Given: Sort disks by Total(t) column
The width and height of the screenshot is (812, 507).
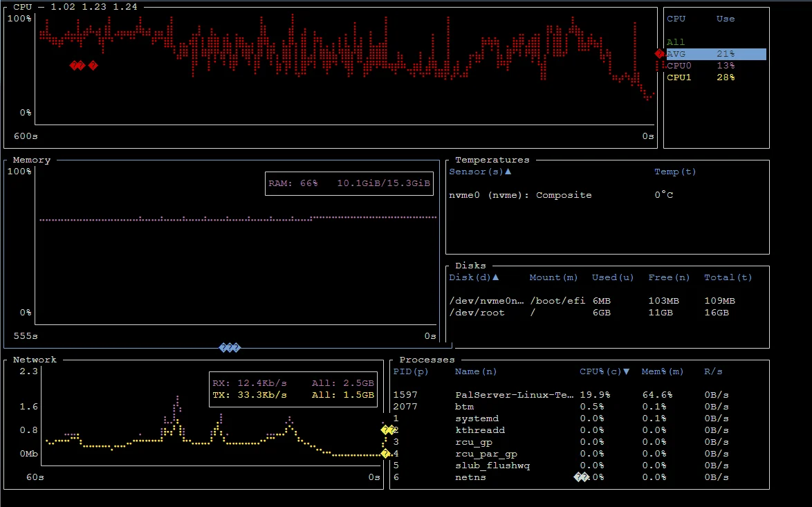Looking at the screenshot, I should coord(728,277).
